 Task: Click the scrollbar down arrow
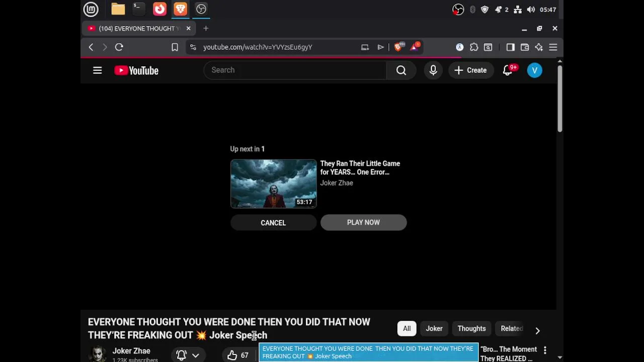(x=559, y=357)
